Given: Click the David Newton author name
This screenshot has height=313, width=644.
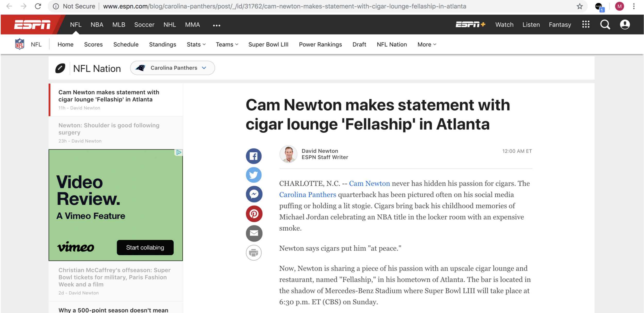Looking at the screenshot, I should (x=320, y=151).
